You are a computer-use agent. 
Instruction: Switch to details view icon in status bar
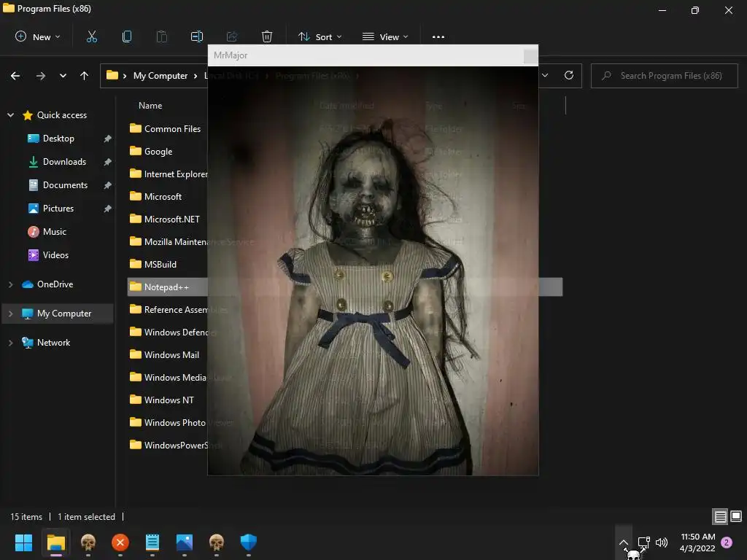(720, 516)
